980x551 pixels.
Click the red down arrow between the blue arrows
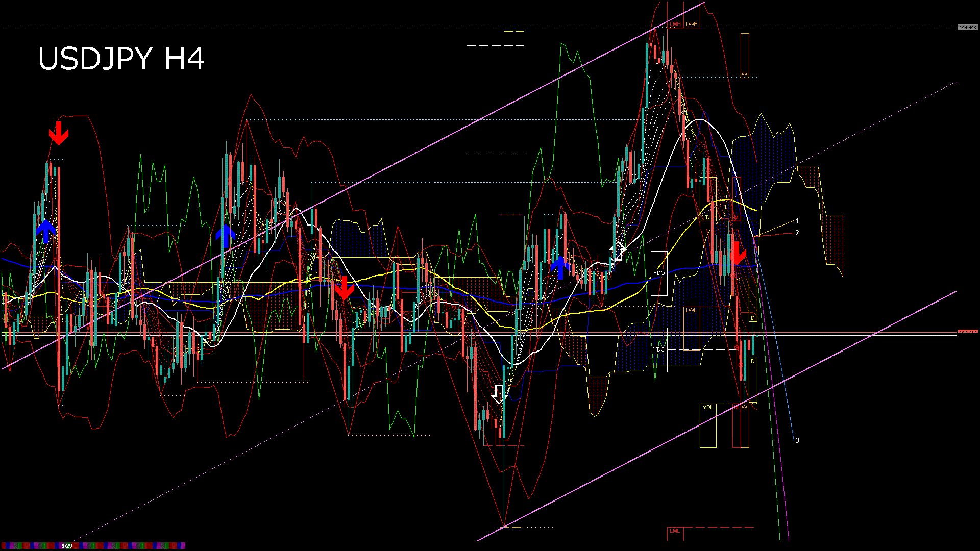point(345,288)
